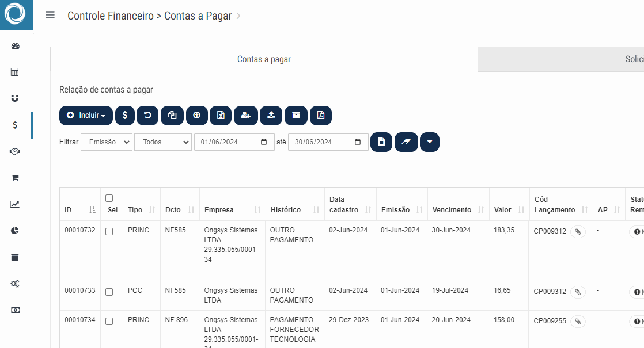
Task: Click the start date field 01/06/2024
Action: (234, 142)
